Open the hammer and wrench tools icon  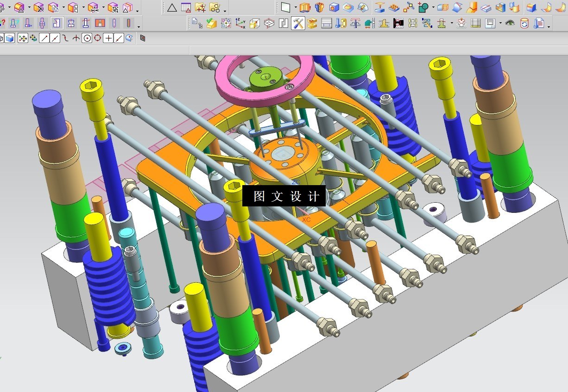pyautogui.click(x=298, y=23)
